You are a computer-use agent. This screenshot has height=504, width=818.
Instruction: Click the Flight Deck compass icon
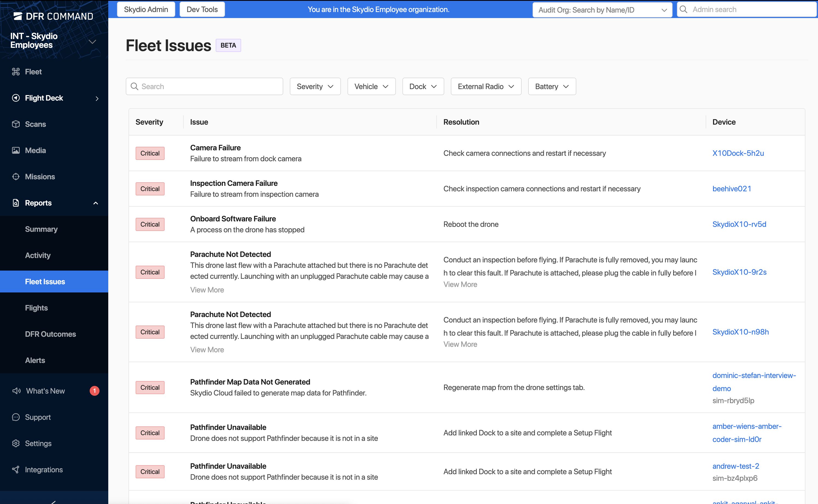16,98
